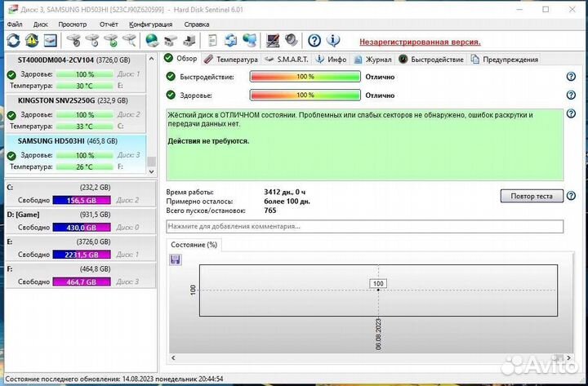Click the C: free space 156,5 GB bar
The image size is (588, 386).
point(82,200)
